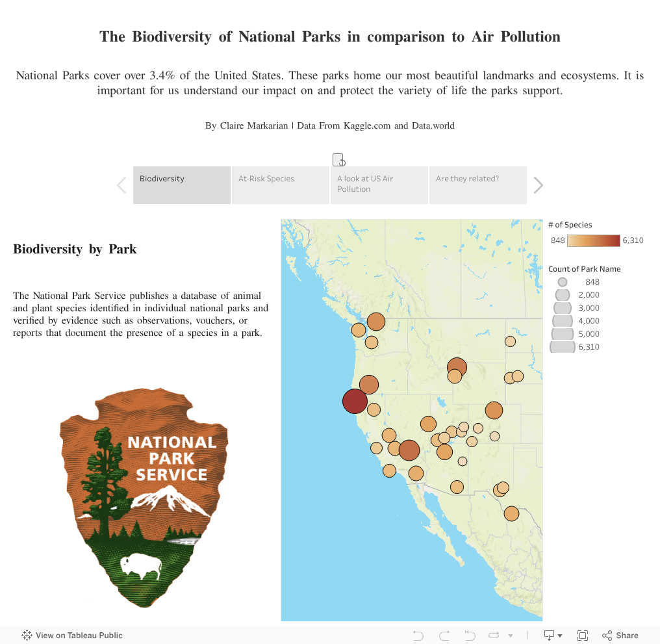Click the largest dark red circle on map
The height and width of the screenshot is (644, 660).
pos(355,402)
